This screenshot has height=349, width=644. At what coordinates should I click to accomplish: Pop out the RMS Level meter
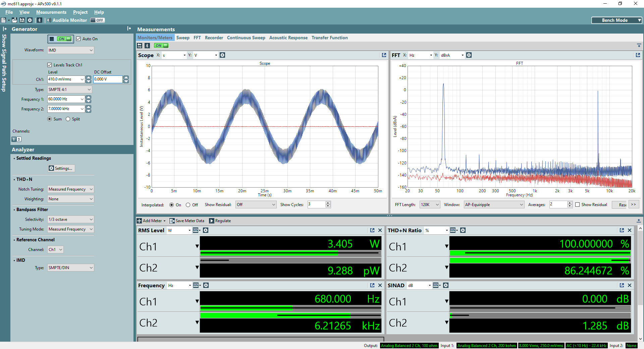(x=372, y=230)
